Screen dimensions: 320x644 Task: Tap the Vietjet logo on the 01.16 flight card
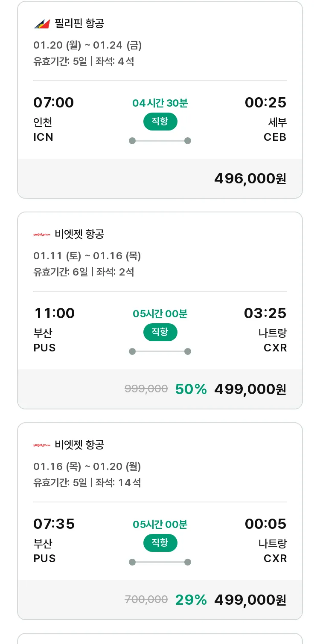pyautogui.click(x=42, y=445)
